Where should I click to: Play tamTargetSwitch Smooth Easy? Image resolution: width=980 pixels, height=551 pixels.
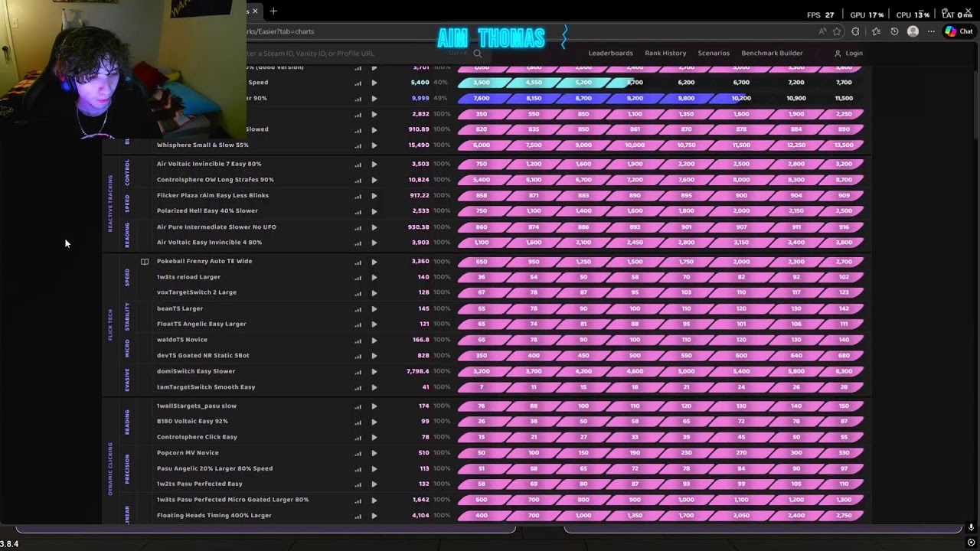[374, 387]
